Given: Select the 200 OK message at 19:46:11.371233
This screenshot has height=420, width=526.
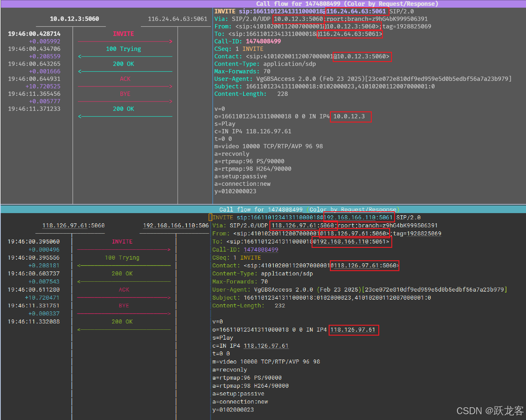Looking at the screenshot, I should (123, 109).
